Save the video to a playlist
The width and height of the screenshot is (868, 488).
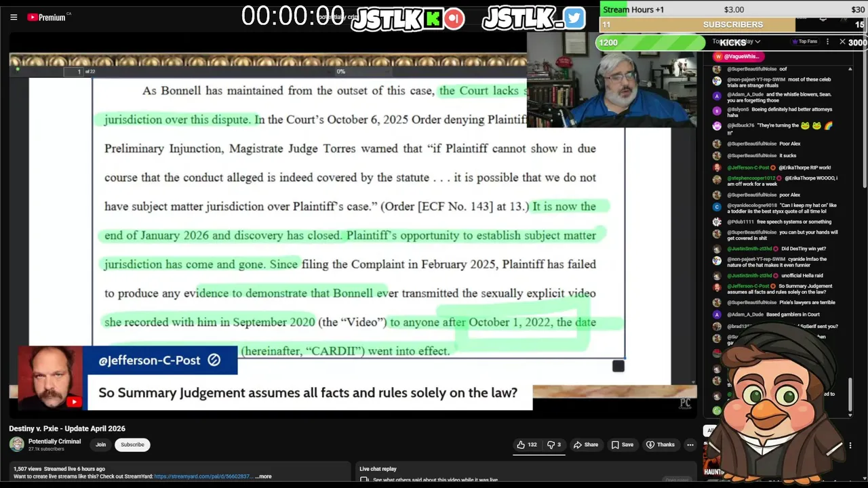pyautogui.click(x=622, y=445)
